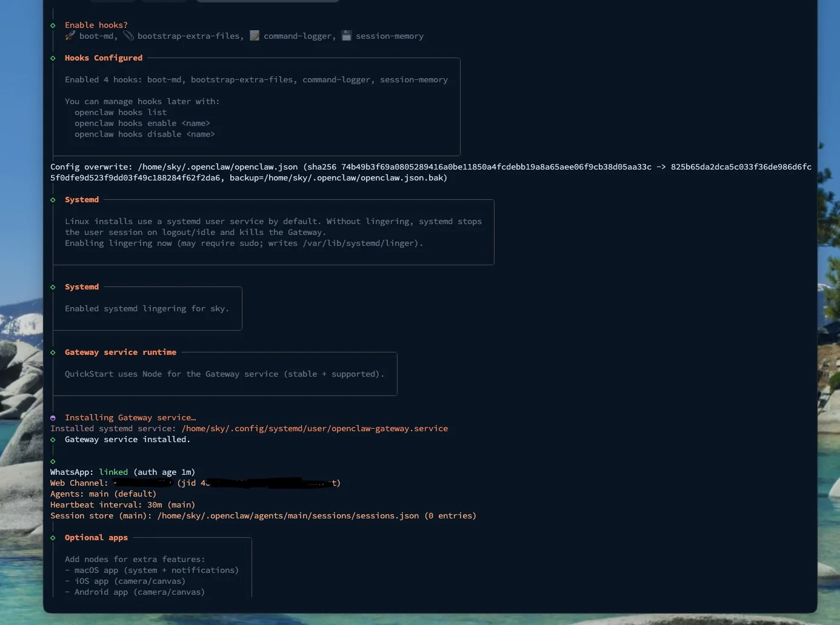Click the lone diamond marker above the WhatsApp line
840x625 pixels.
click(x=53, y=461)
